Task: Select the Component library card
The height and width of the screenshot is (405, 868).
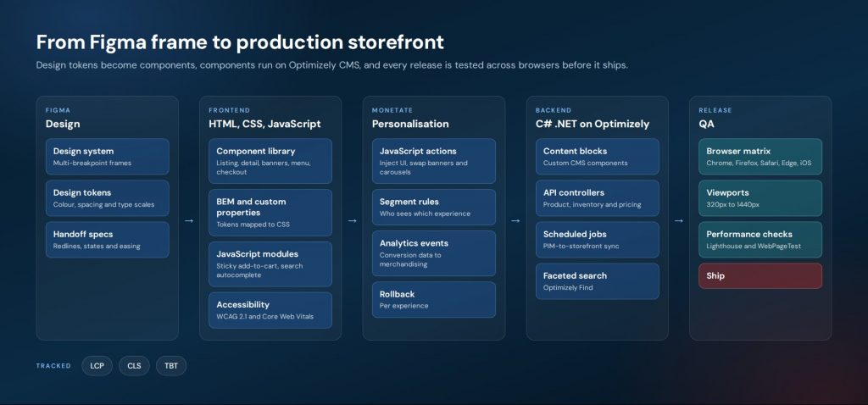Action: pos(270,161)
